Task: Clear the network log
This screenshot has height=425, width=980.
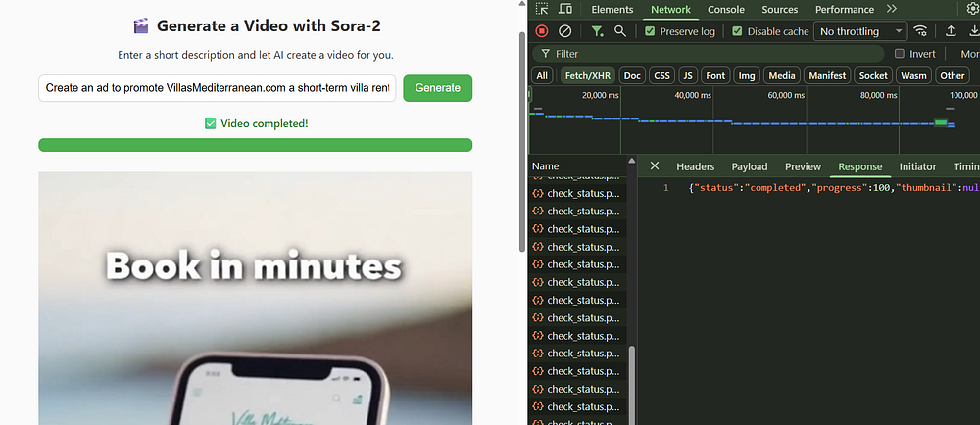Action: 564,31
